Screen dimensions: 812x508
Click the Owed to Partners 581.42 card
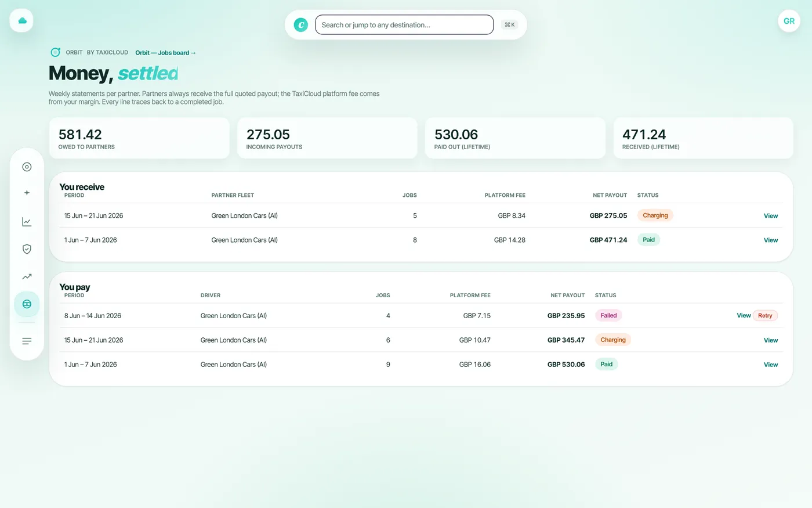click(x=139, y=138)
